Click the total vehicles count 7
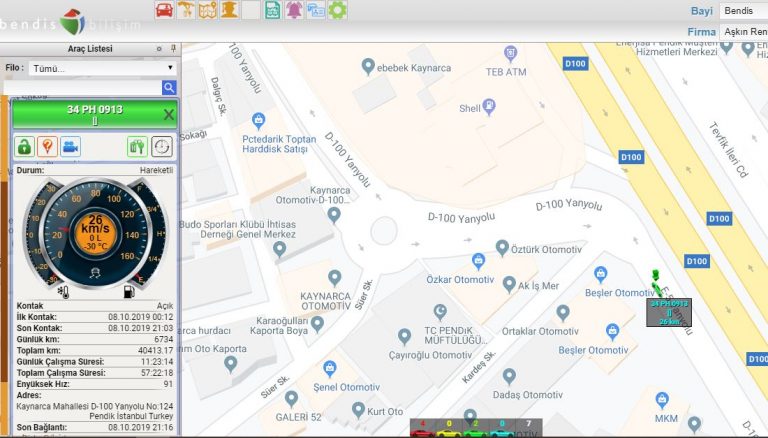 coord(528,424)
